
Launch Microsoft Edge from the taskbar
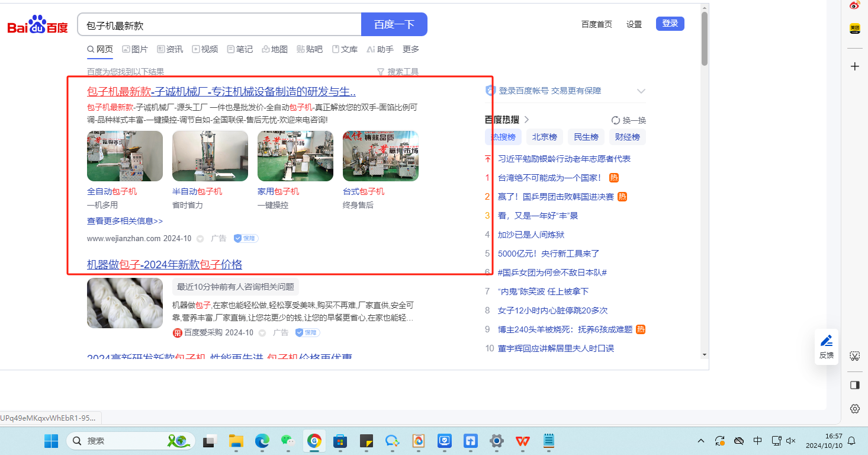click(x=262, y=441)
